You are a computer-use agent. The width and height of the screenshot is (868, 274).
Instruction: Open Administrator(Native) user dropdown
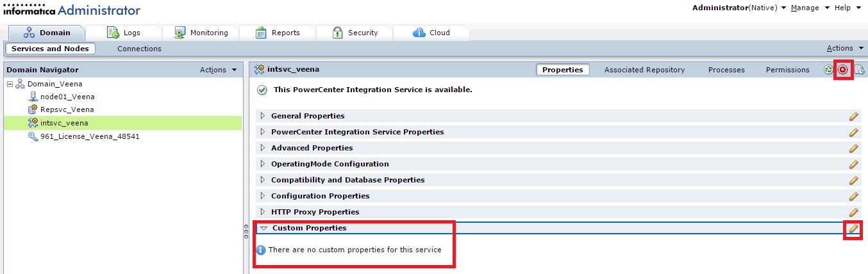(x=739, y=8)
